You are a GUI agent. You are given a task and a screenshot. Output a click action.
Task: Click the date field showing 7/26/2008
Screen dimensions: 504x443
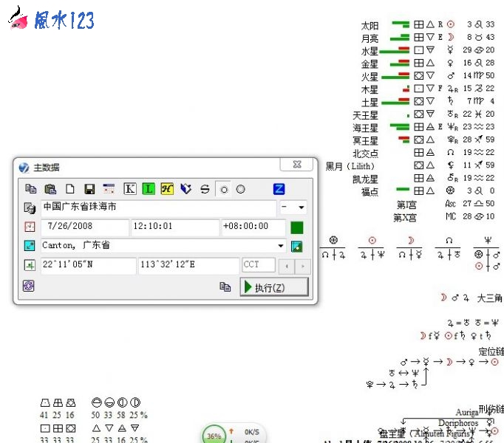pos(85,227)
